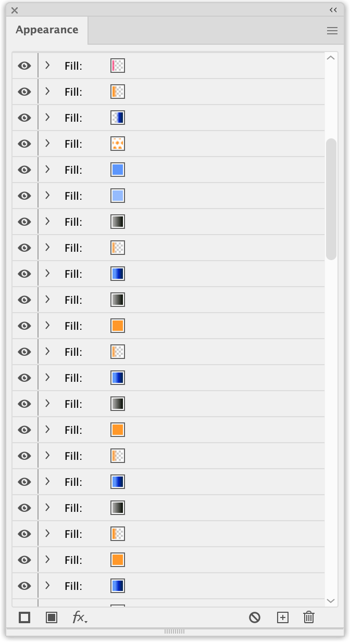The width and height of the screenshot is (350, 644).
Task: Click the scroll down arrow
Action: tap(331, 601)
